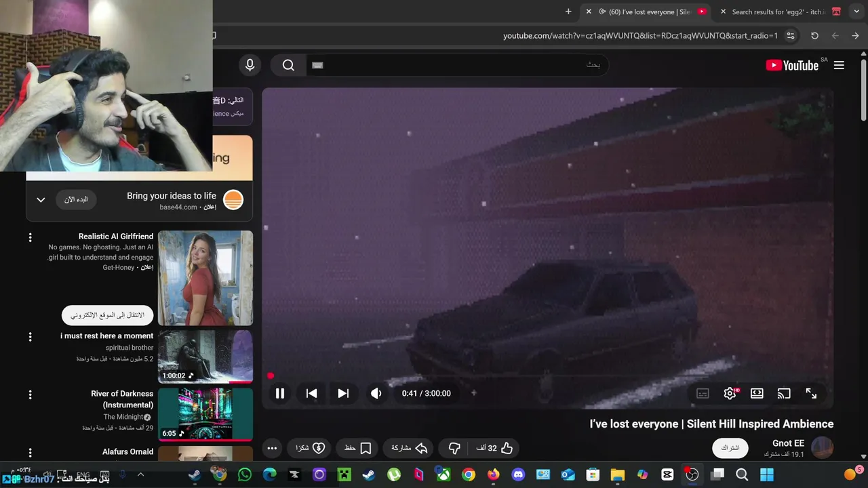Screen dimensions: 868x488
Task: Open The Midnight channel name
Action: point(123,417)
